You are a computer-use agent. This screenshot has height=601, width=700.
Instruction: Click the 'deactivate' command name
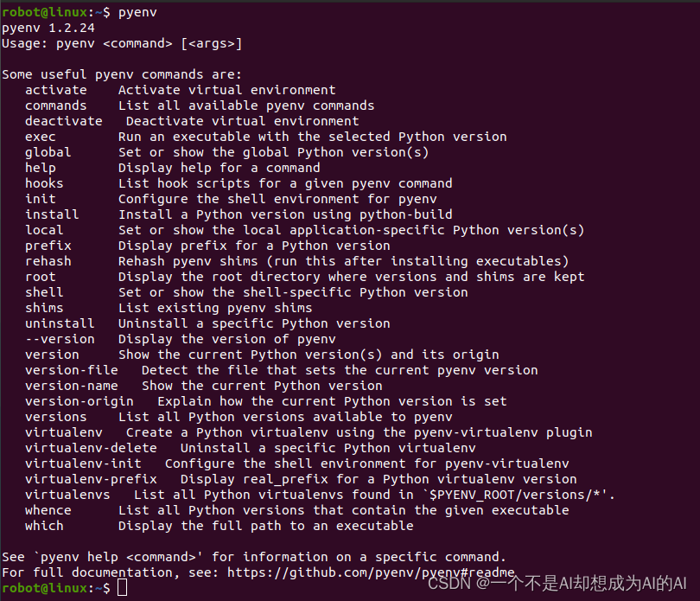pos(64,121)
